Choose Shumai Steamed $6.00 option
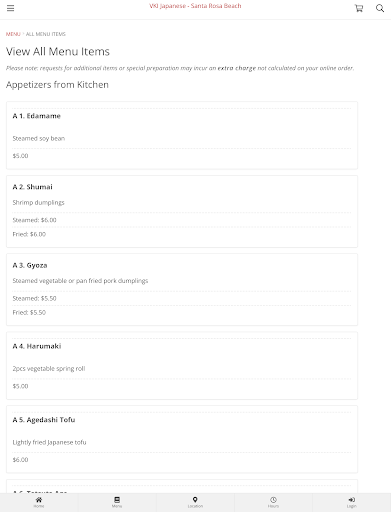This screenshot has width=391, height=512. (34, 220)
